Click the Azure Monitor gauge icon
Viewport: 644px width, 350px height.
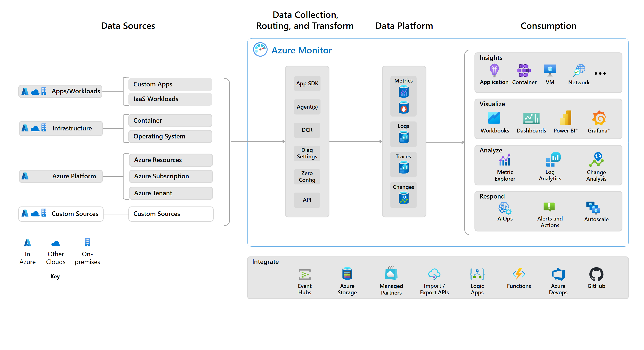260,50
